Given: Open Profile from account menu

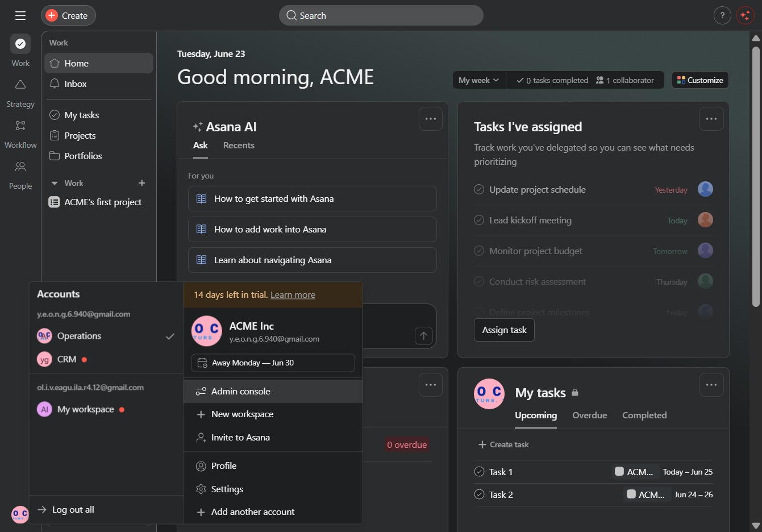Looking at the screenshot, I should coord(273,466).
